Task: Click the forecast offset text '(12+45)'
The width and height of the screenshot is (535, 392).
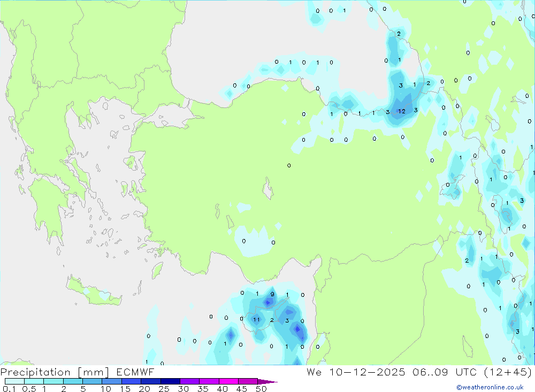Action: click(508, 372)
